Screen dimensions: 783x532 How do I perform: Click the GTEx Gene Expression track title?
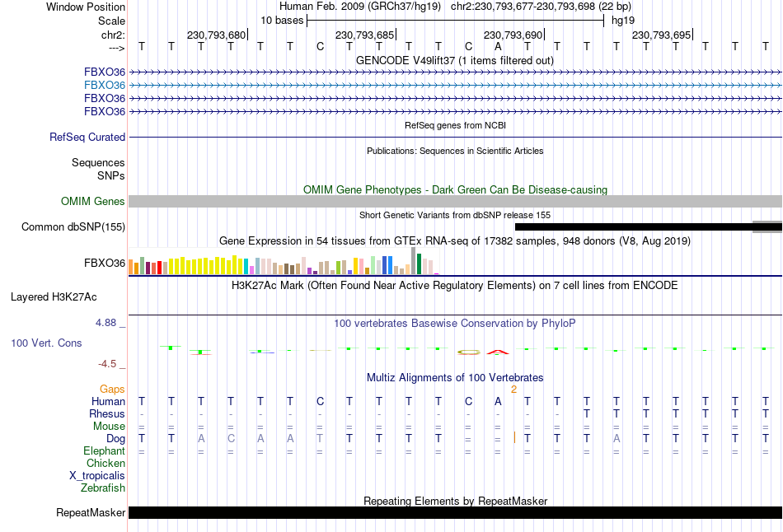click(x=455, y=241)
